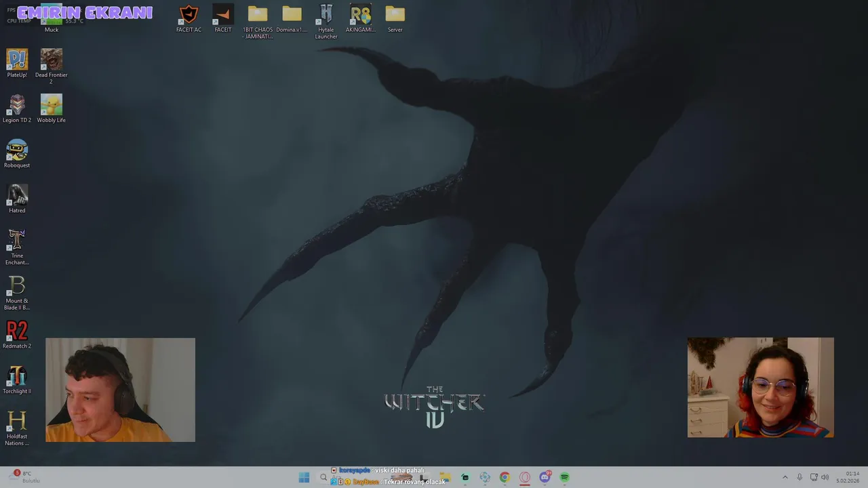The width and height of the screenshot is (868, 488).
Task: Launch Holdfast Nations shortcut
Action: point(17,428)
